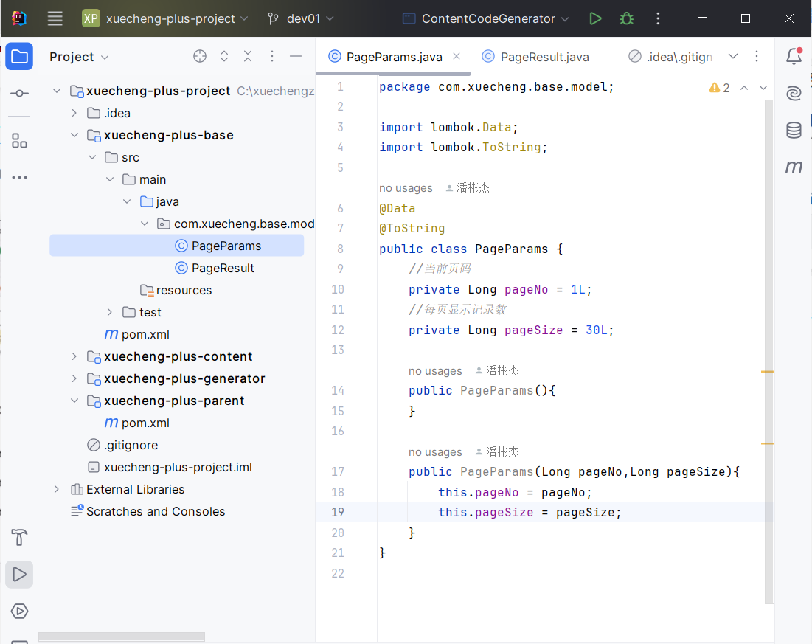
Task: Collapse the xuecheng-plus-base module
Action: [x=74, y=135]
